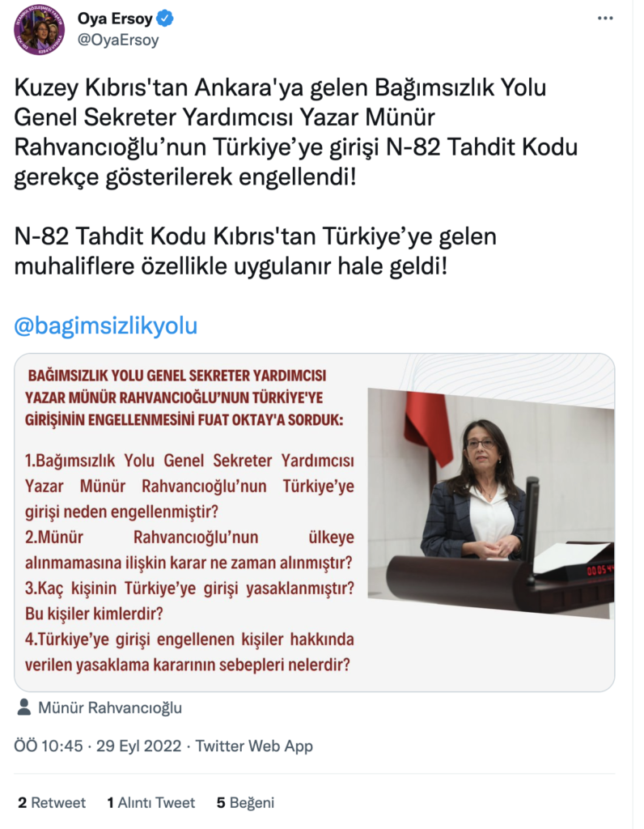Open the three-dot more options menu
Screen dimensions: 644x829
605,19
